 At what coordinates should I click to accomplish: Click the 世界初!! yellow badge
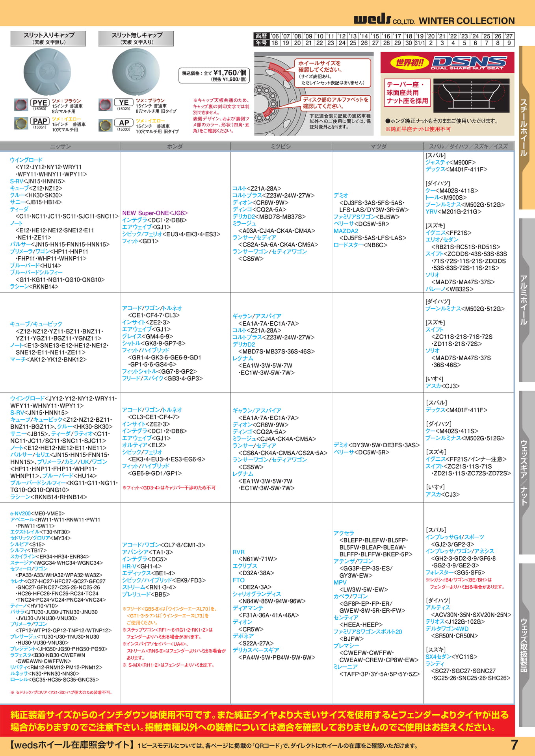tap(410, 62)
